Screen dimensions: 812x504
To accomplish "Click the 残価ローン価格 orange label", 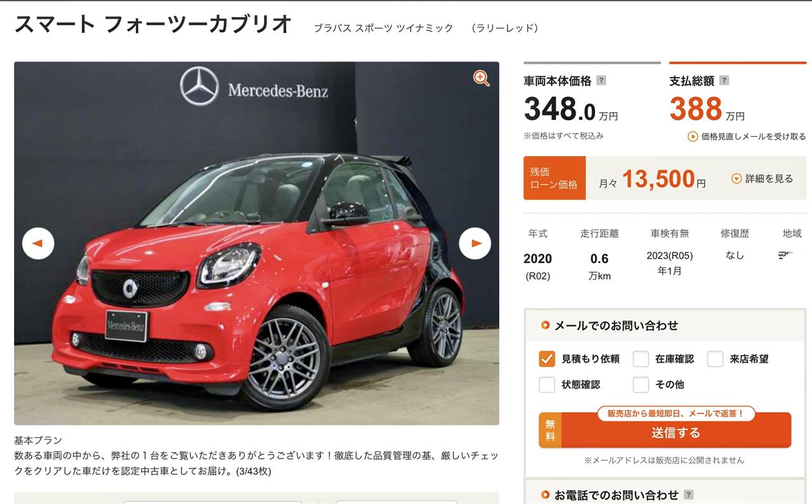I will tap(554, 178).
